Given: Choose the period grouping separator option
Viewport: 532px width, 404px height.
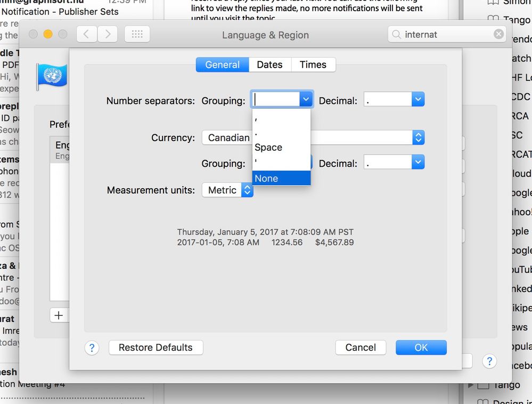Looking at the screenshot, I should pos(281,133).
